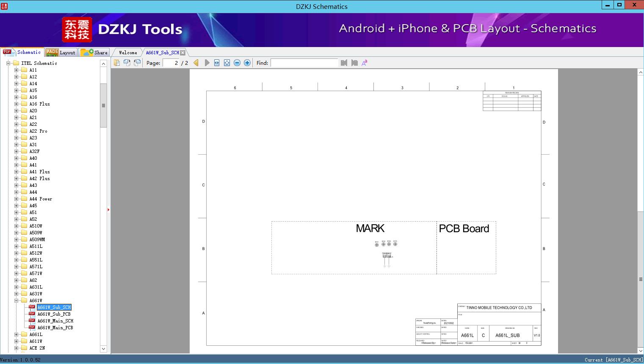Click tree panel scroll down arrow
Image resolution: width=644 pixels, height=364 pixels.
coord(103,349)
